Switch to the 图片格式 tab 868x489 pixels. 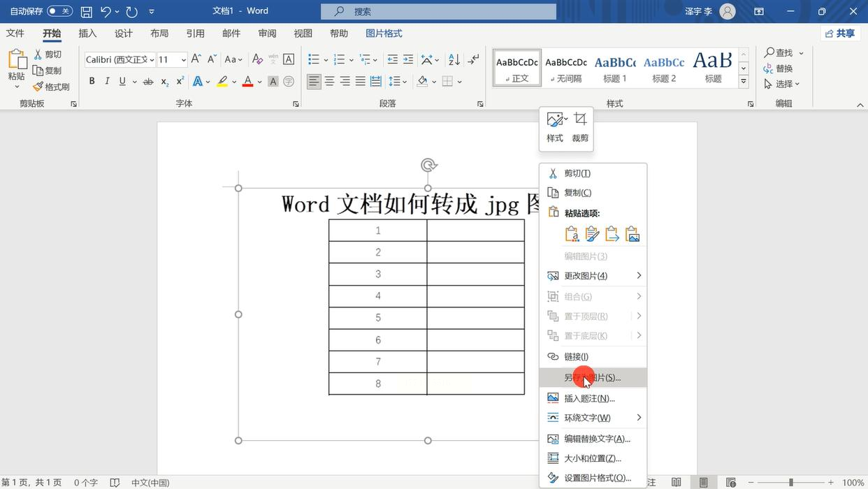pos(384,34)
